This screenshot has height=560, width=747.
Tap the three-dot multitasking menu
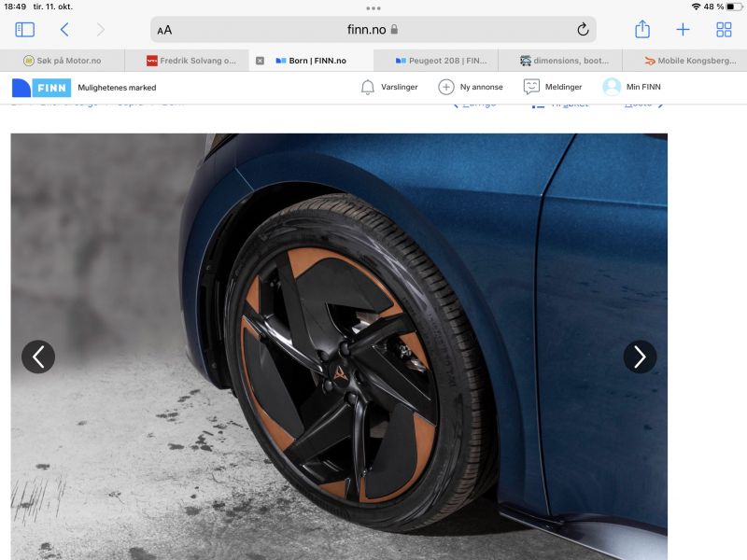(x=373, y=8)
